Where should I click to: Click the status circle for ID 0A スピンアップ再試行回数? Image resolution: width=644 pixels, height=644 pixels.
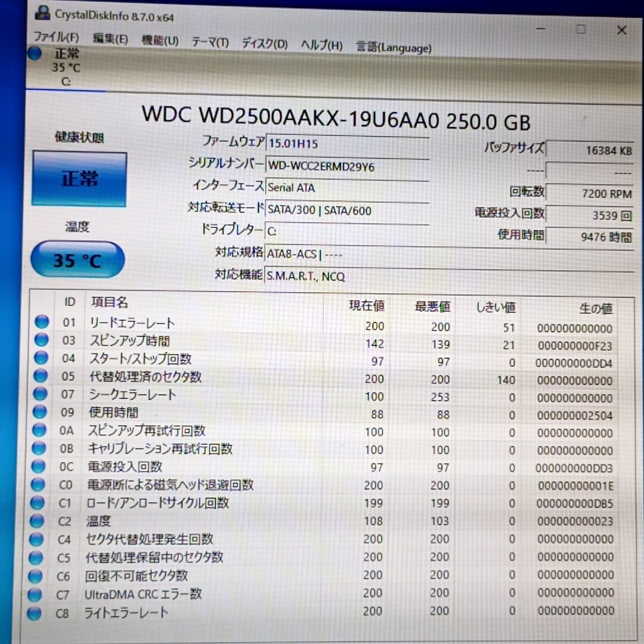click(x=39, y=429)
